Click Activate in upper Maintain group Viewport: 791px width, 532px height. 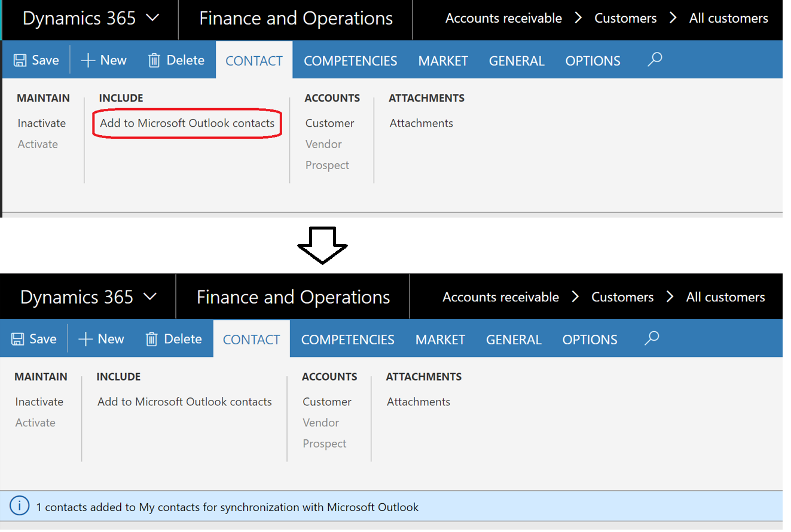point(38,144)
